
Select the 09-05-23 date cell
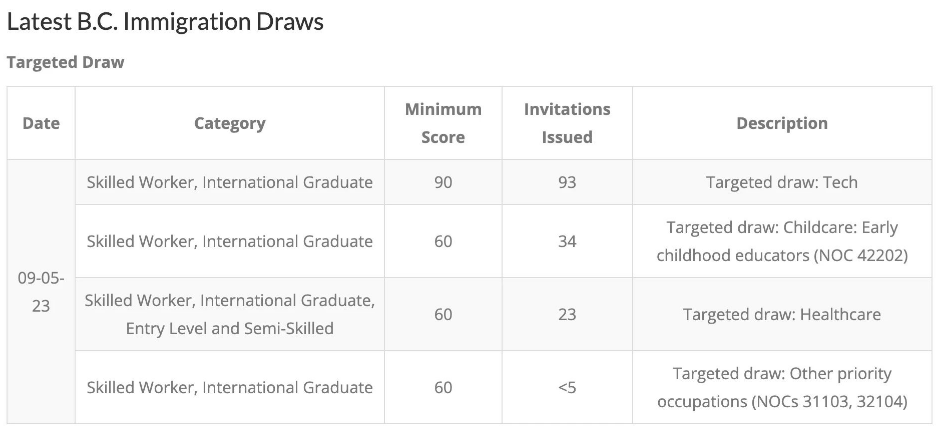[41, 292]
